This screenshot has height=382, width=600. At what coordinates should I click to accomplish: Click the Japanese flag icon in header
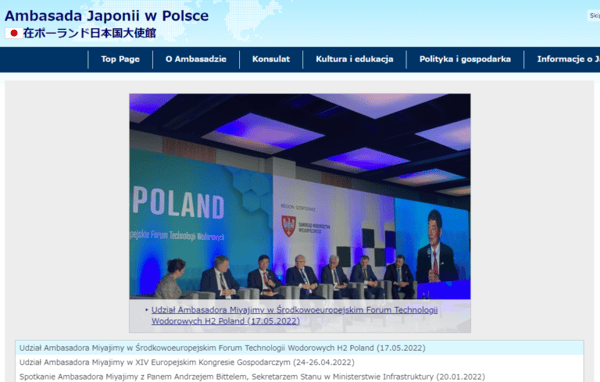[13, 33]
